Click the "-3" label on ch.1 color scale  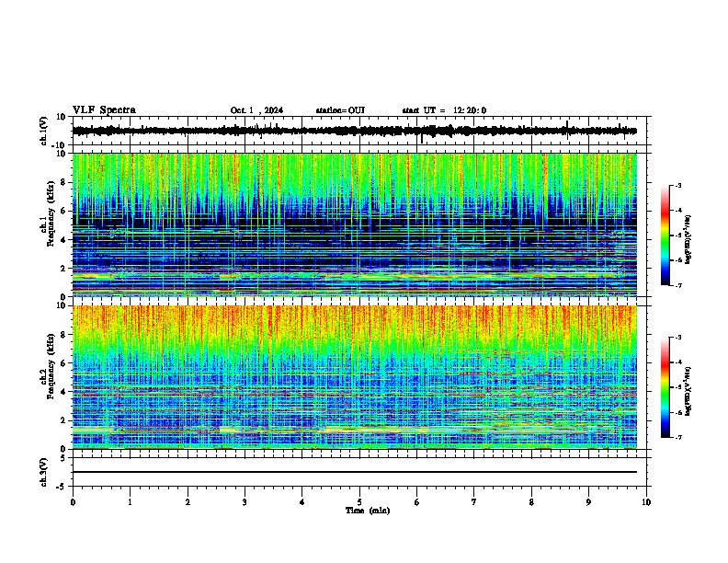point(678,185)
